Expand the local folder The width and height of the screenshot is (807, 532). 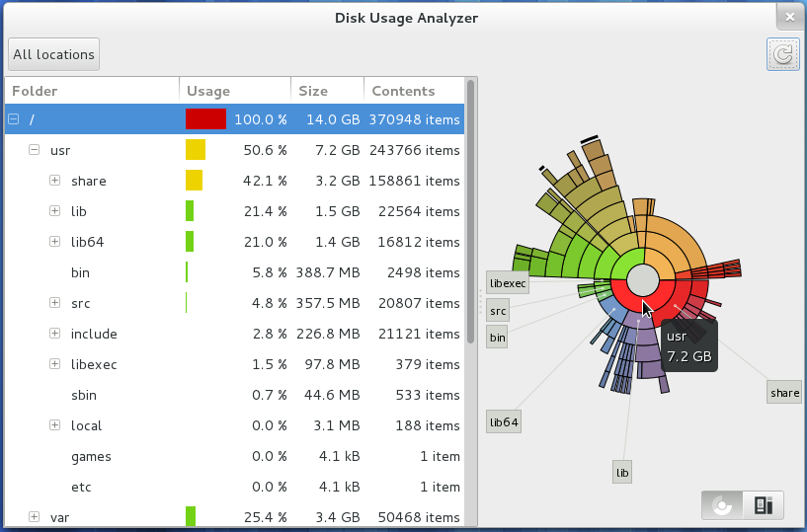pyautogui.click(x=54, y=425)
